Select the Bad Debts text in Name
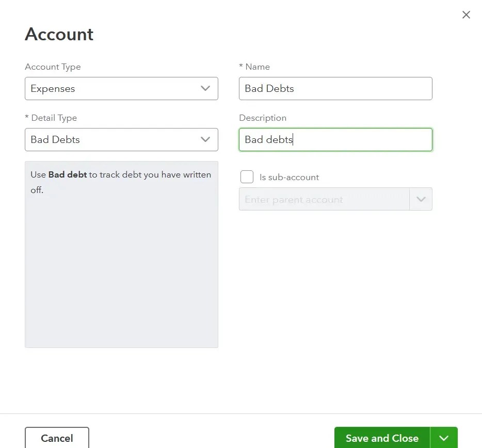The image size is (482, 448). pos(269,88)
